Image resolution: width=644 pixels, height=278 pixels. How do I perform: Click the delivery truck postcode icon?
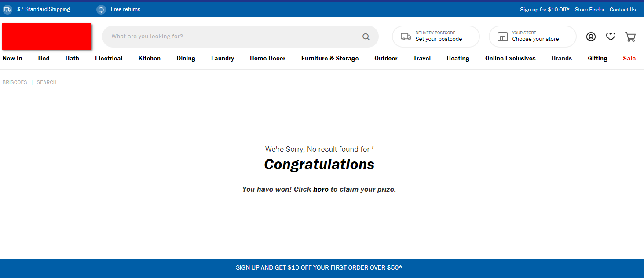tap(406, 37)
